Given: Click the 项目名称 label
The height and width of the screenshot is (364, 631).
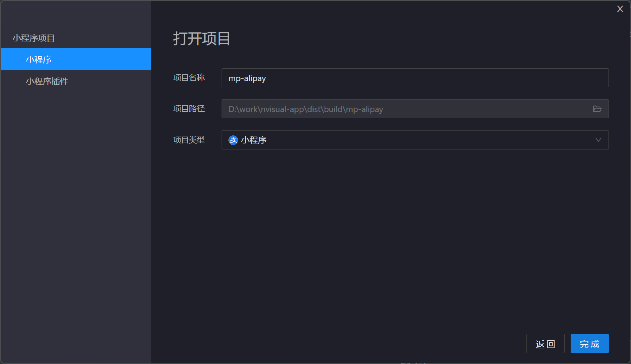Looking at the screenshot, I should click(189, 78).
